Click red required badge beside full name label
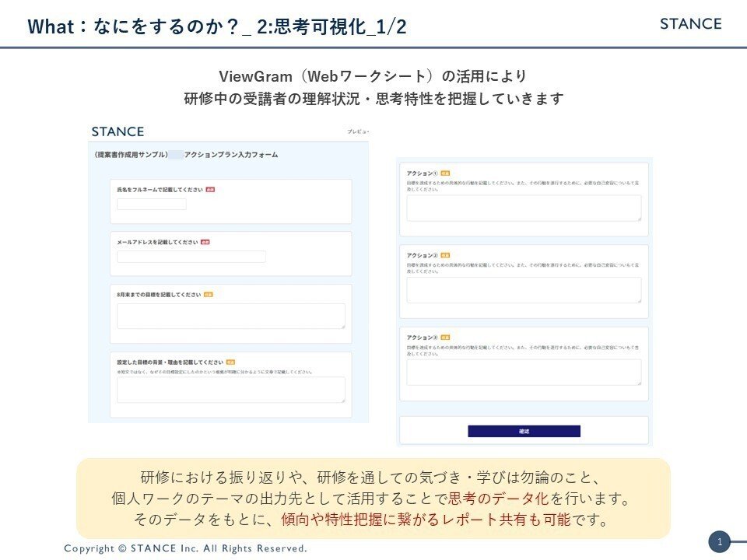The height and width of the screenshot is (560, 747). pyautogui.click(x=210, y=190)
